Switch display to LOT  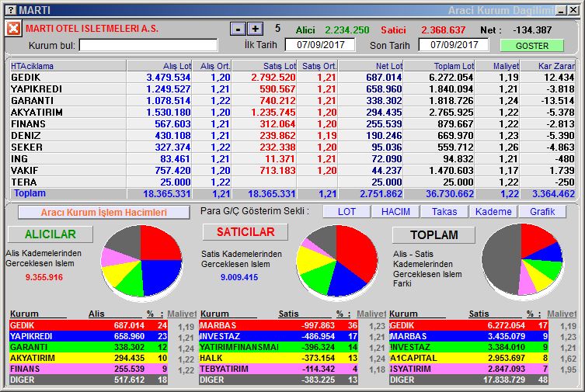pyautogui.click(x=346, y=212)
